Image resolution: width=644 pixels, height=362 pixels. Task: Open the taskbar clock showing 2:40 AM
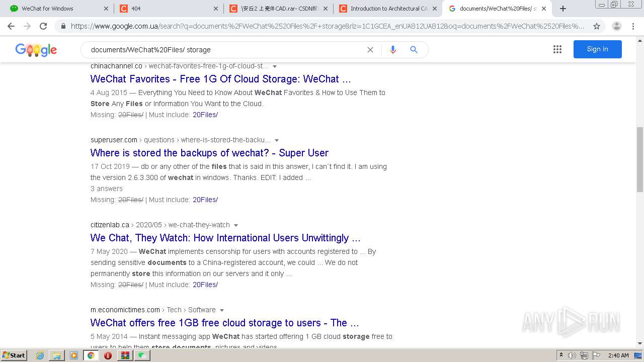[618, 355]
